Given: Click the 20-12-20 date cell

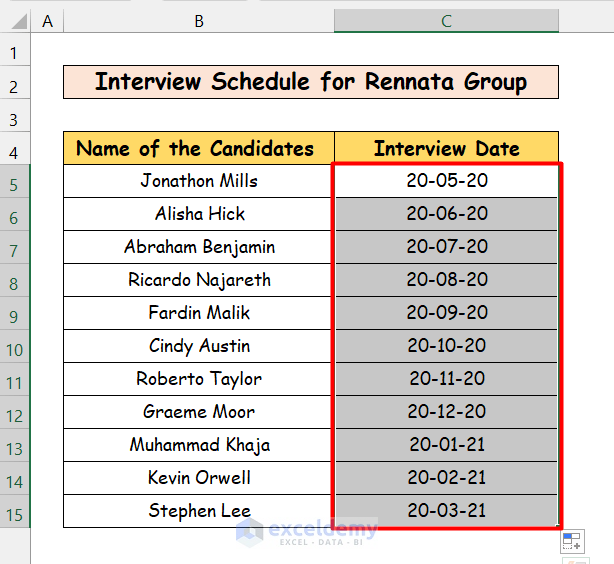Looking at the screenshot, I should 446,412.
